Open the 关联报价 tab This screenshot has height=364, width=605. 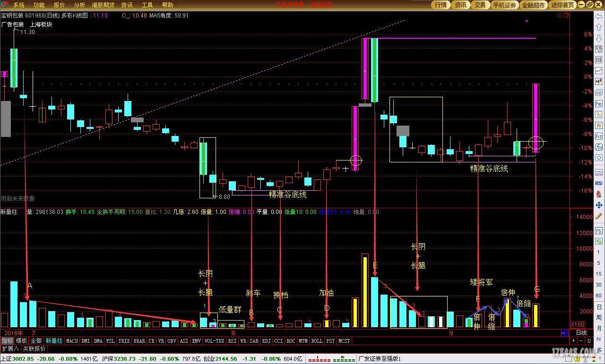click(x=34, y=349)
